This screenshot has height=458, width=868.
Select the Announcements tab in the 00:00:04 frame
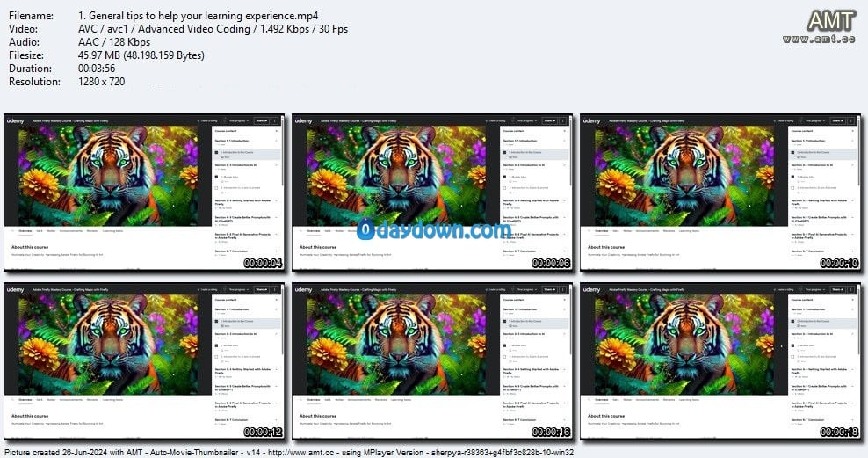coord(71,231)
